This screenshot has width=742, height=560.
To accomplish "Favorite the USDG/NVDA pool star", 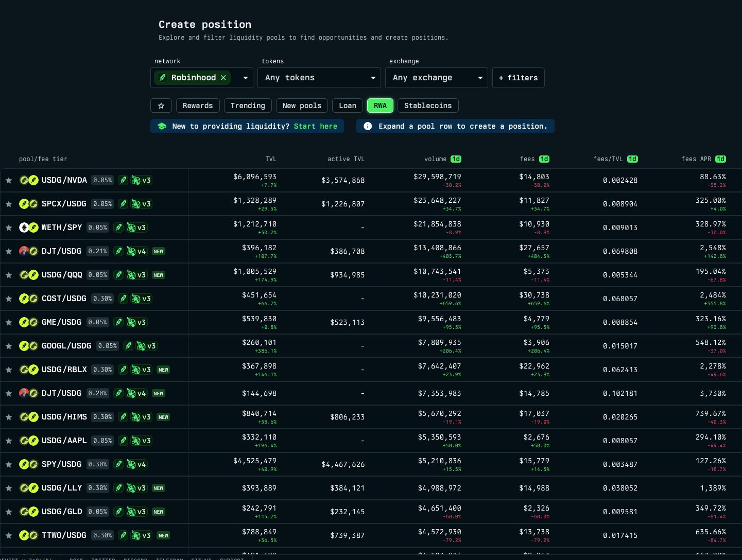I will (9, 181).
